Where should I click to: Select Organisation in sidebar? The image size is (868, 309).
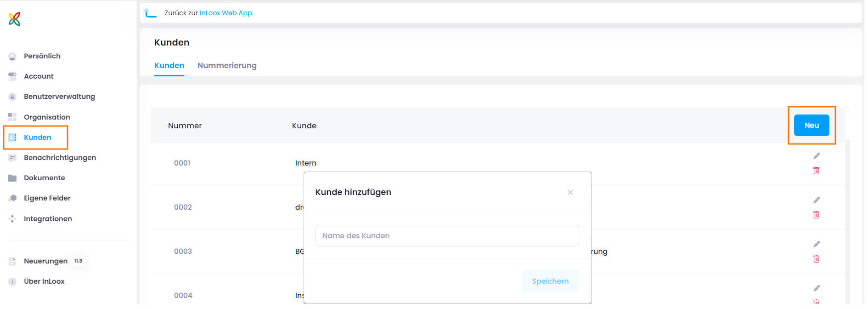47,117
